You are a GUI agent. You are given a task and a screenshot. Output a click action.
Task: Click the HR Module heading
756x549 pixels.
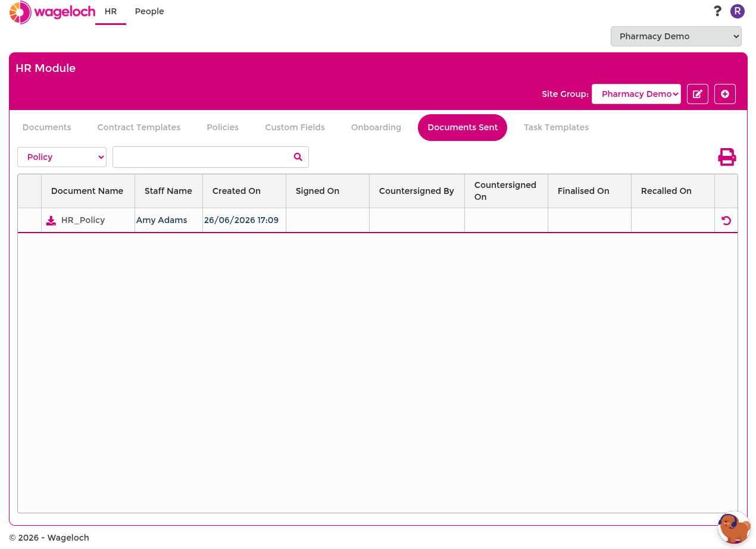(46, 68)
